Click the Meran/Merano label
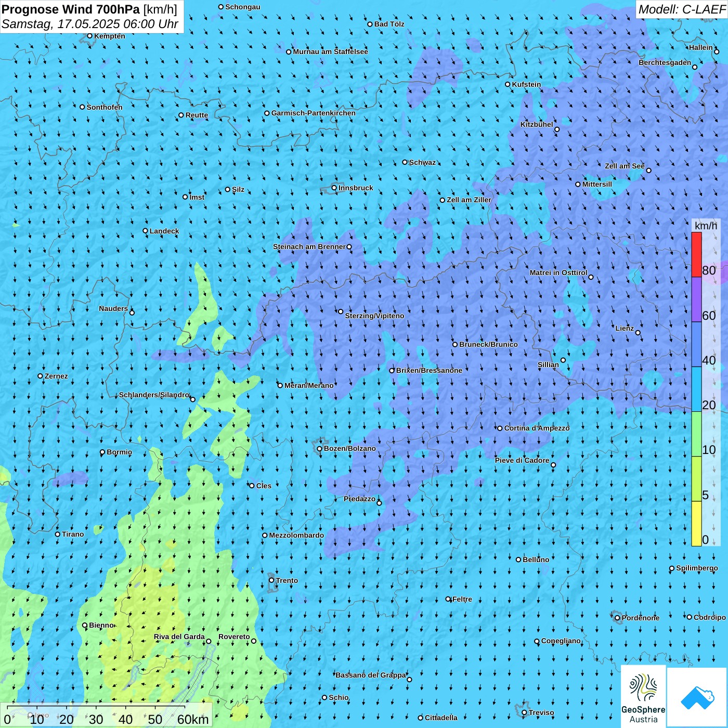 coord(309,385)
